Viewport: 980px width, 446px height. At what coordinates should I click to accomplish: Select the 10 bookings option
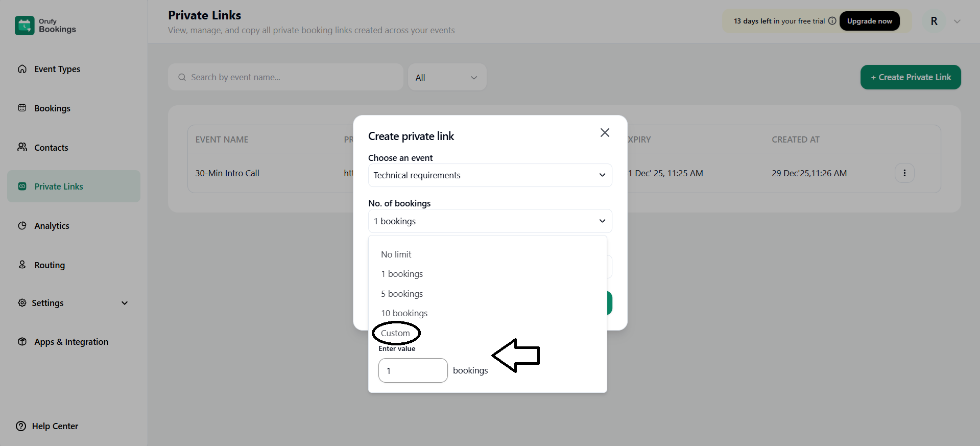click(x=404, y=313)
